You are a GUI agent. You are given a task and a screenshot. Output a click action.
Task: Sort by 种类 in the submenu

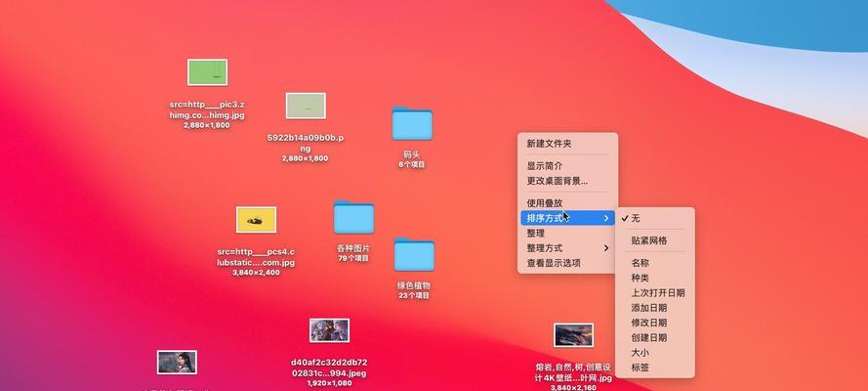655,278
